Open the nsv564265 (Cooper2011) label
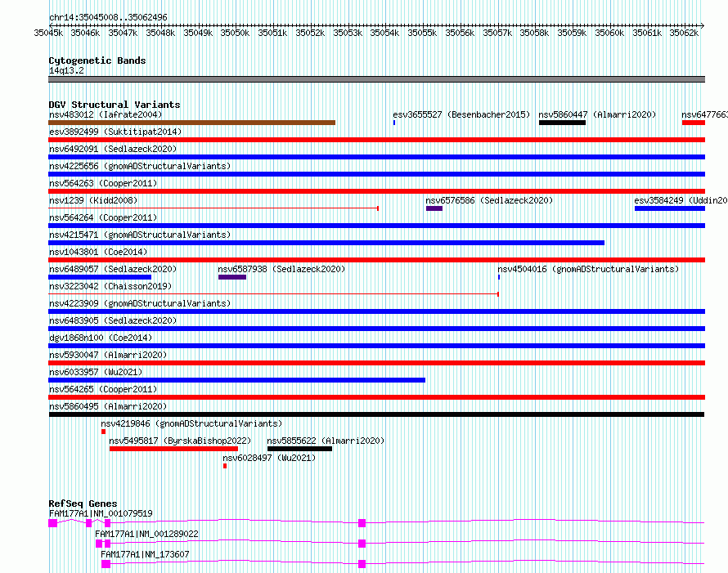The height and width of the screenshot is (573, 728). point(103,389)
